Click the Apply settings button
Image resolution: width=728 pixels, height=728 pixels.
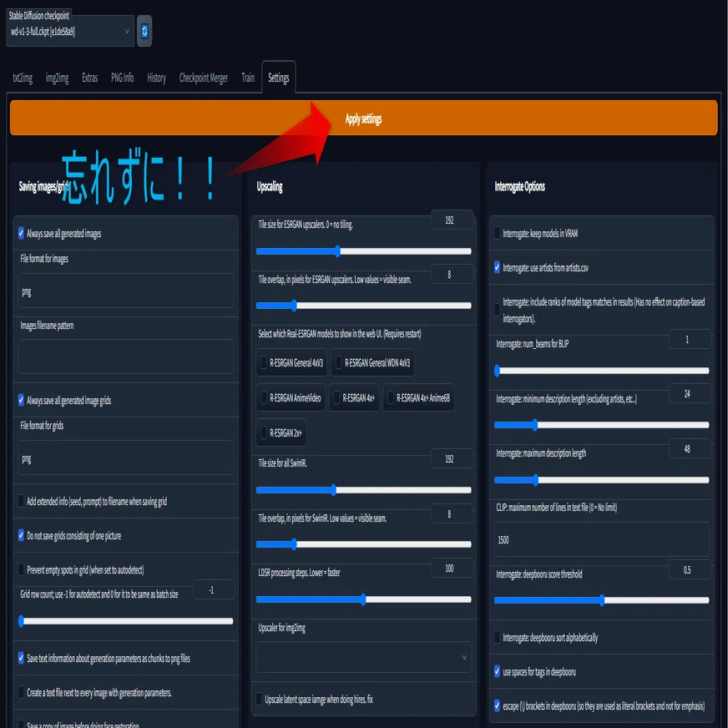(x=363, y=119)
